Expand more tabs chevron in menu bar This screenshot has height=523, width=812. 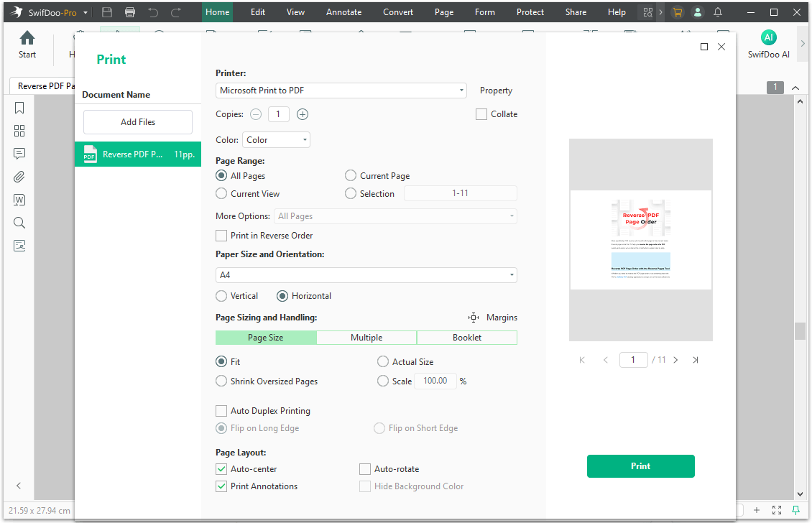[x=660, y=12]
